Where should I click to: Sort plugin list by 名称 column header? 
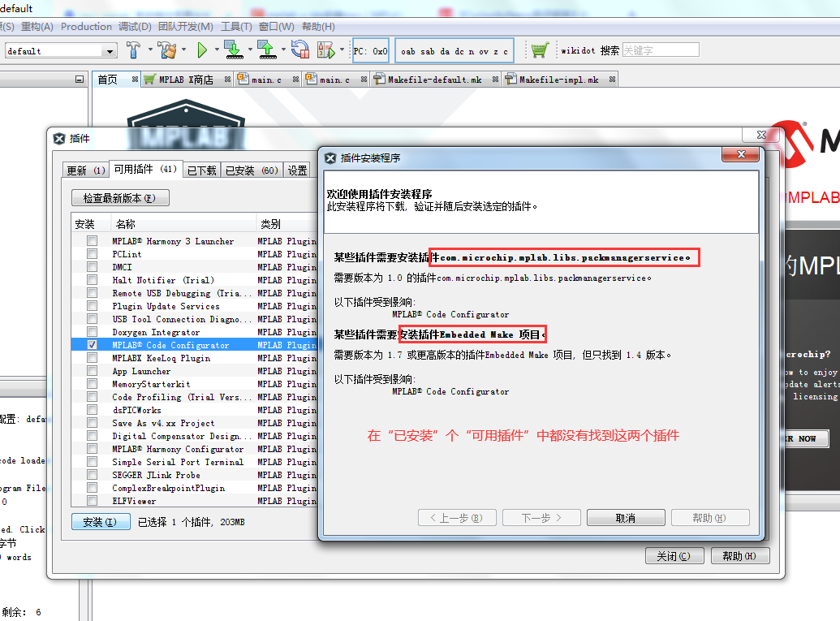tap(183, 224)
